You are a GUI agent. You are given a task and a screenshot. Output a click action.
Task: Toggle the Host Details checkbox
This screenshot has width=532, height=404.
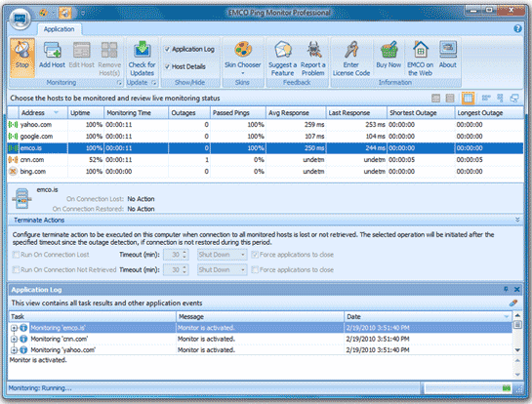(x=167, y=66)
